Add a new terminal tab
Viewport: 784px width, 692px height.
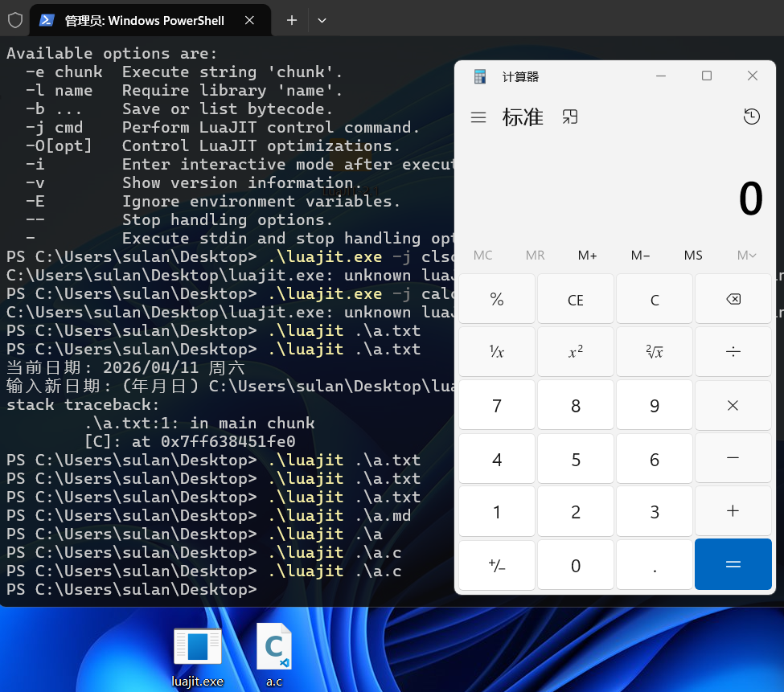click(x=292, y=20)
